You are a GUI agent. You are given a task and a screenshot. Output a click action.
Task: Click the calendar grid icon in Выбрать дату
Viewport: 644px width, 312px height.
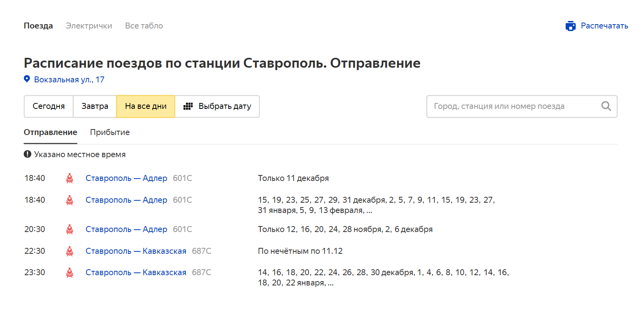click(188, 106)
